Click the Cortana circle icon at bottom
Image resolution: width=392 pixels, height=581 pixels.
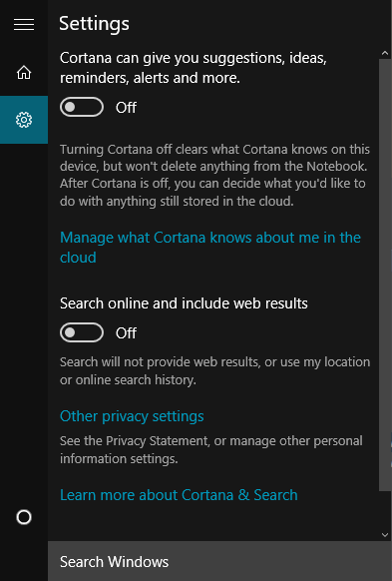[24, 517]
